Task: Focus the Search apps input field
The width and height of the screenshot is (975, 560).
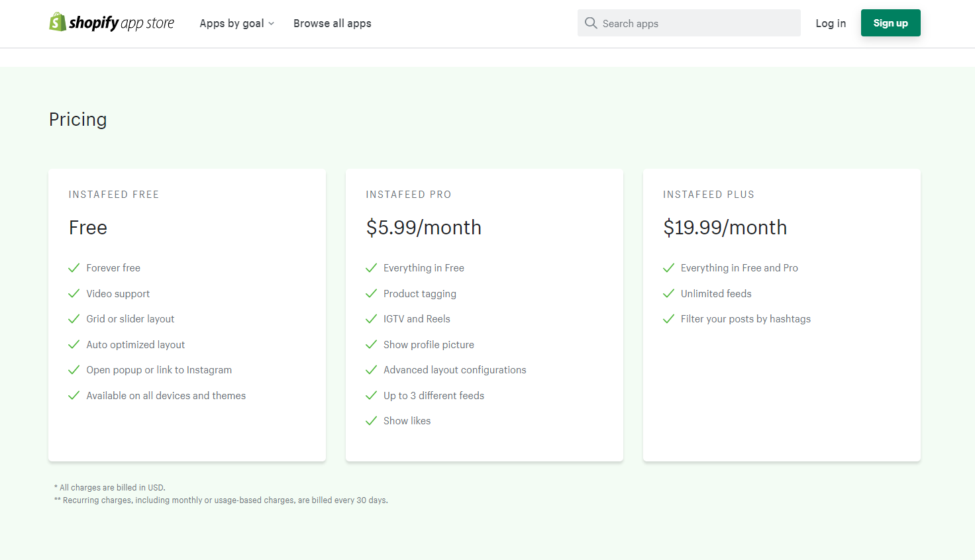Action: 695,23
